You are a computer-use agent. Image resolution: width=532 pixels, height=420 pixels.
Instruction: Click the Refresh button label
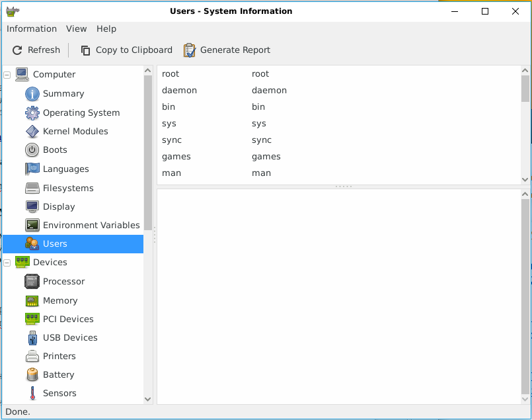pos(44,50)
